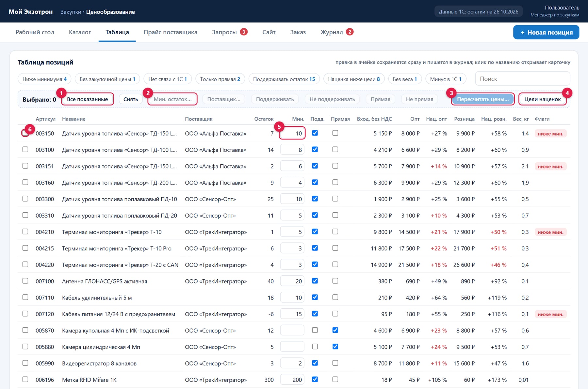Switch to the Прайс поставщика tab
588x389 pixels.
click(x=171, y=32)
